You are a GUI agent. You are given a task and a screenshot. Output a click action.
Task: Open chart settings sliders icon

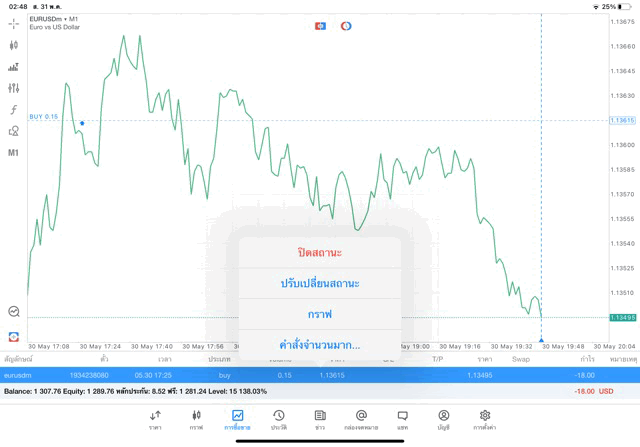[x=14, y=88]
